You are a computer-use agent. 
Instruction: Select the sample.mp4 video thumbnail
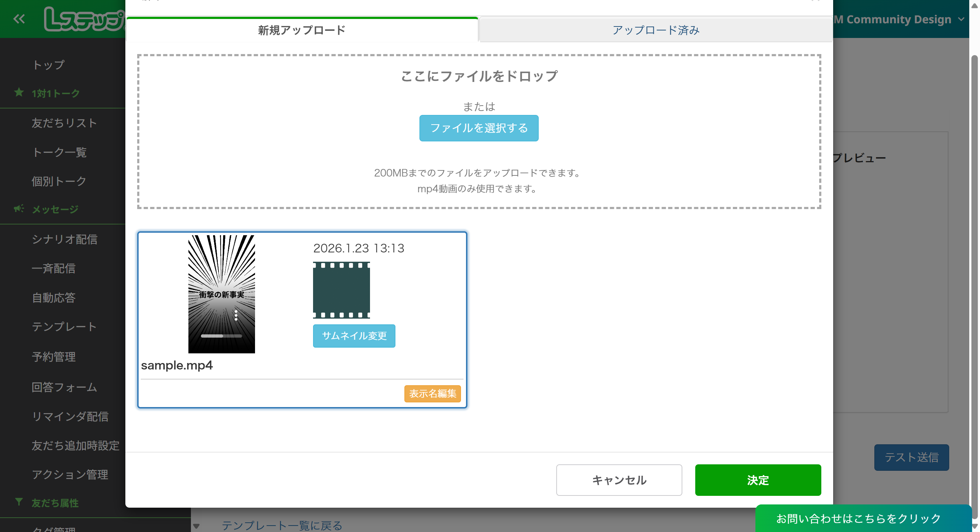click(221, 281)
